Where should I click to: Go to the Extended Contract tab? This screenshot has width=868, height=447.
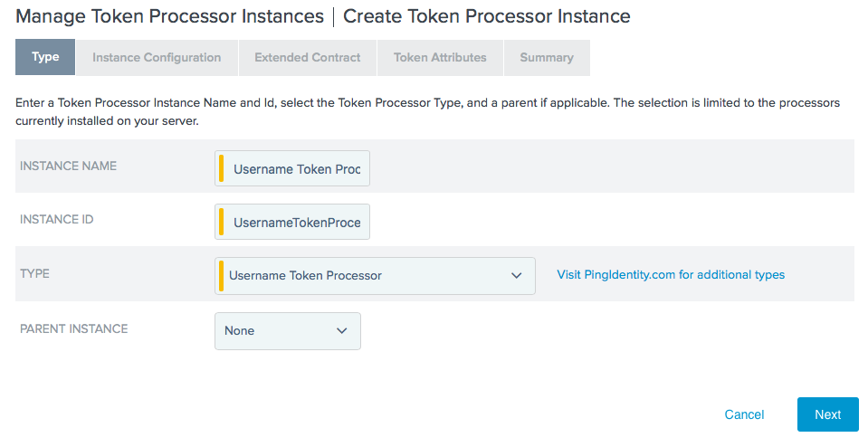click(x=308, y=57)
